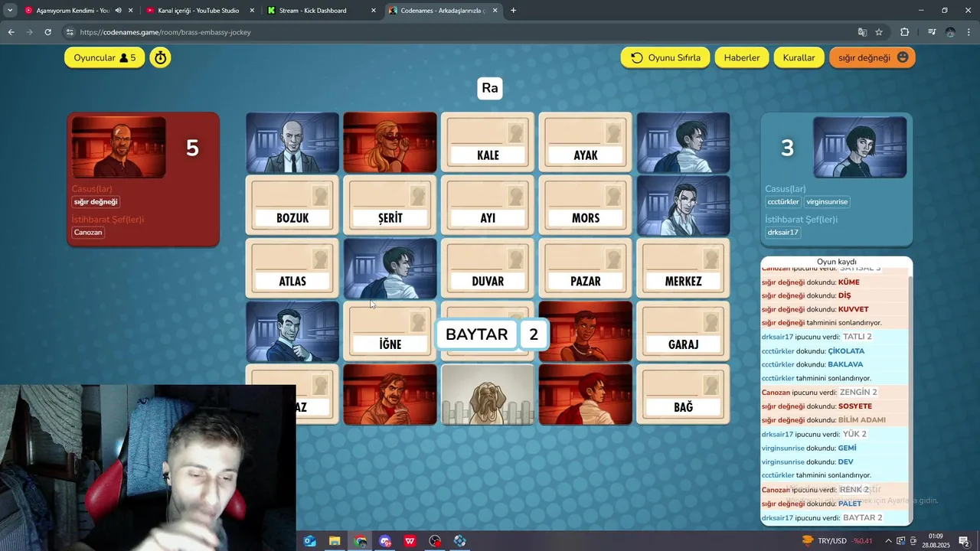Image resolution: width=980 pixels, height=551 pixels.
Task: Open Chrome from the taskbar
Action: pyautogui.click(x=360, y=541)
